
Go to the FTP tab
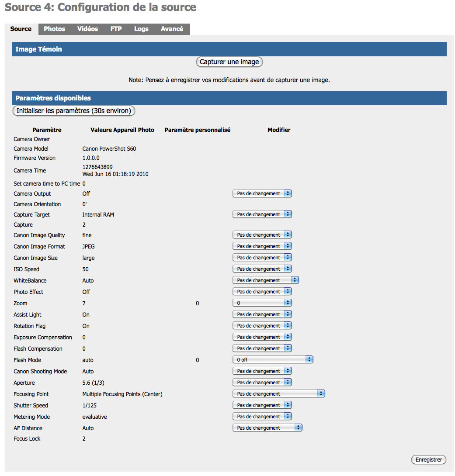tap(116, 29)
